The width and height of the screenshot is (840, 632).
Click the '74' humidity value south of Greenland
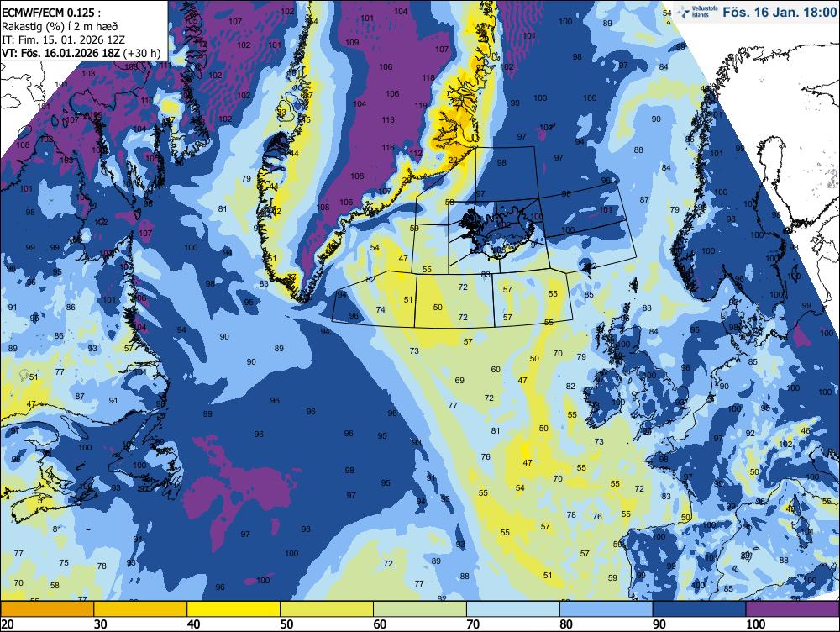tap(381, 310)
